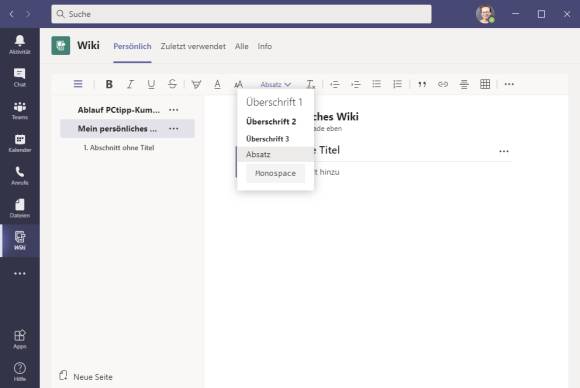Viewport: 580px width, 388px height.
Task: Open the Kalender in the sidebar
Action: [x=20, y=143]
